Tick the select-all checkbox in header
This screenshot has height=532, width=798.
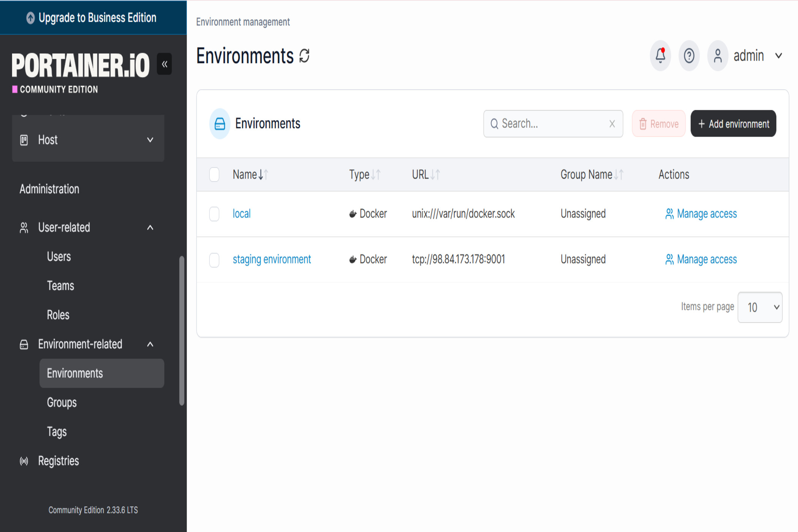pos(214,175)
